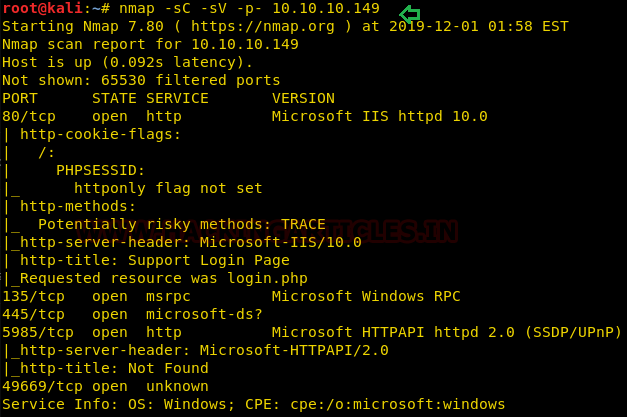The width and height of the screenshot is (627, 417).
Task: Click the 'Not shown: 65530 filtered ports' line
Action: click(x=141, y=80)
